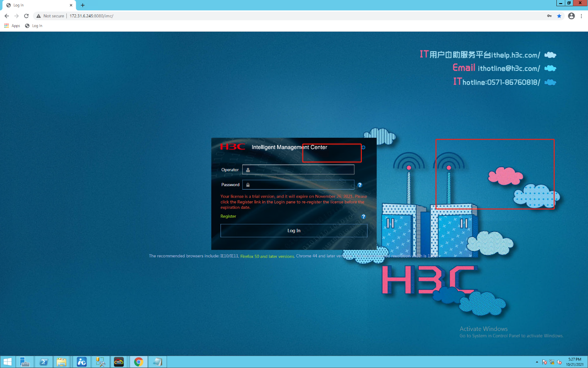Follow the green Register link

(228, 216)
